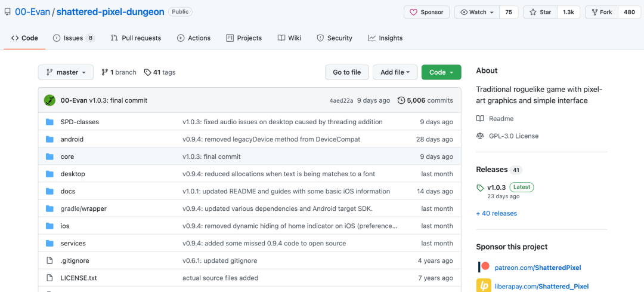Click the commit history clock icon
Viewport: 644px width, 292px height.
pyautogui.click(x=401, y=100)
